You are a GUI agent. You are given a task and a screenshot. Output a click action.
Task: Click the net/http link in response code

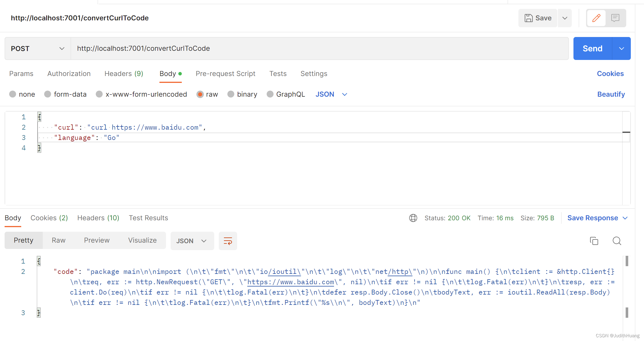[400, 272]
